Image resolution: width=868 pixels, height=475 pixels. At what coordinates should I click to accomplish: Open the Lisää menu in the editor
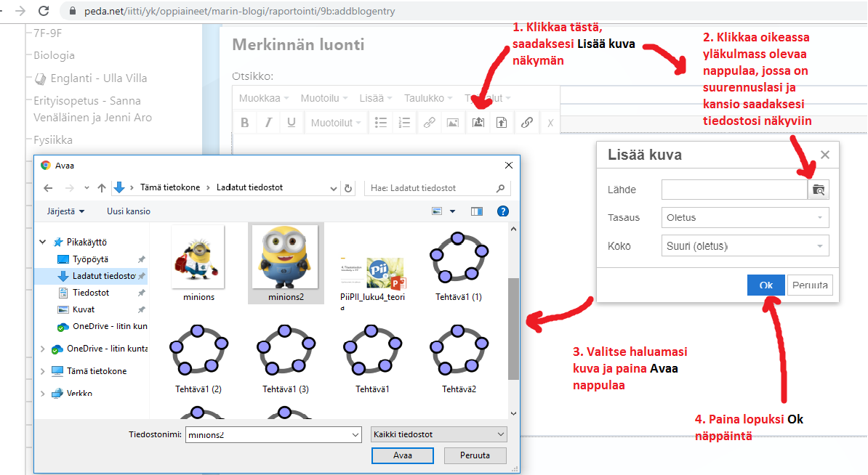(x=375, y=98)
